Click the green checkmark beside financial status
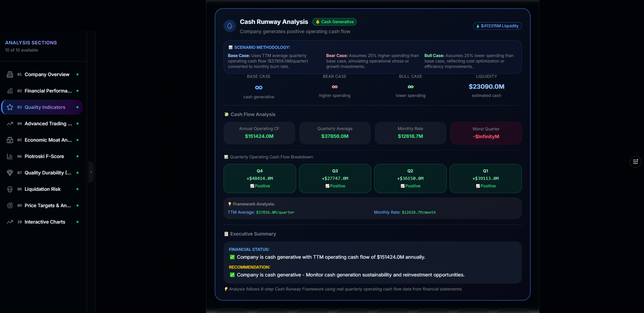The image size is (644, 313). tap(232, 257)
